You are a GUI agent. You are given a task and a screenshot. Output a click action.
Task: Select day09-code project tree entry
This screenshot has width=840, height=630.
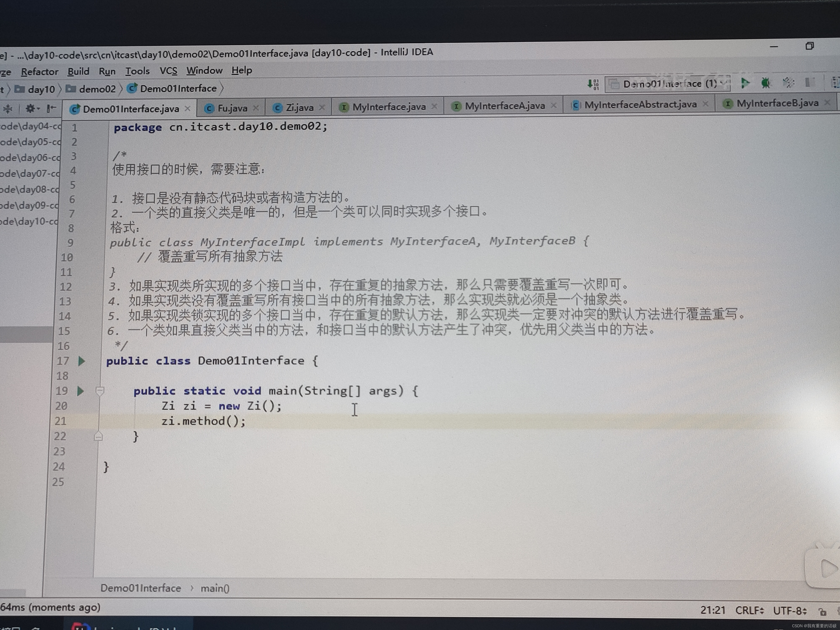pos(30,205)
